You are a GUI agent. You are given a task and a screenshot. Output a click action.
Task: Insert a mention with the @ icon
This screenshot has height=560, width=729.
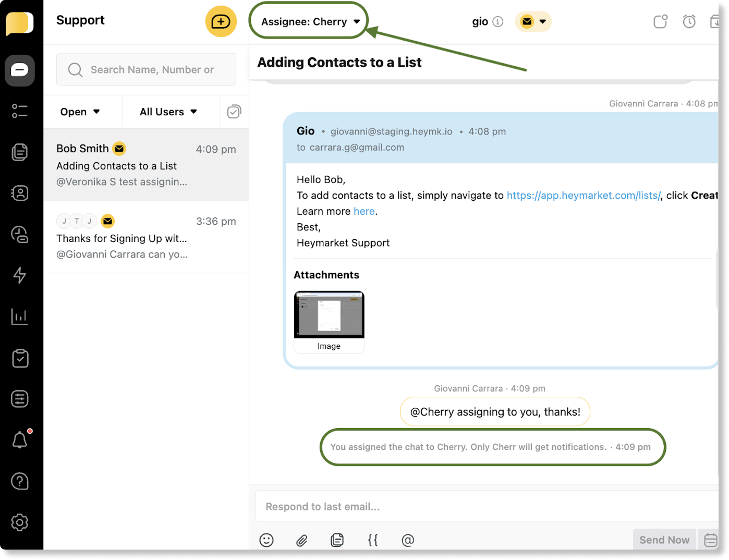point(408,540)
